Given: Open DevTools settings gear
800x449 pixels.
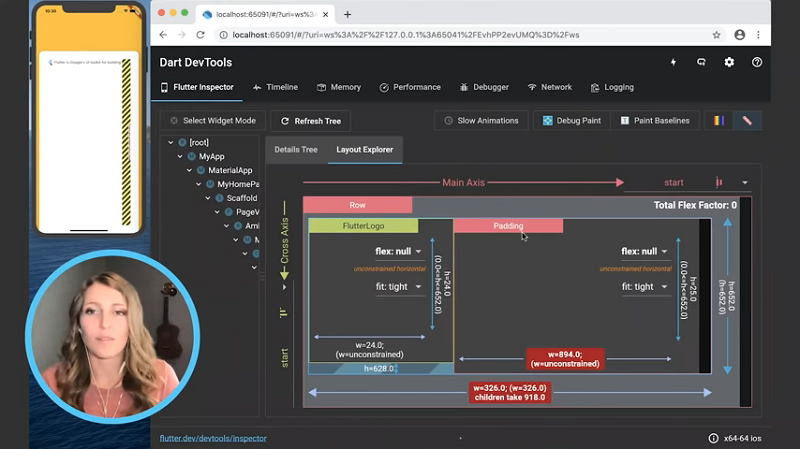Looking at the screenshot, I should 729,62.
